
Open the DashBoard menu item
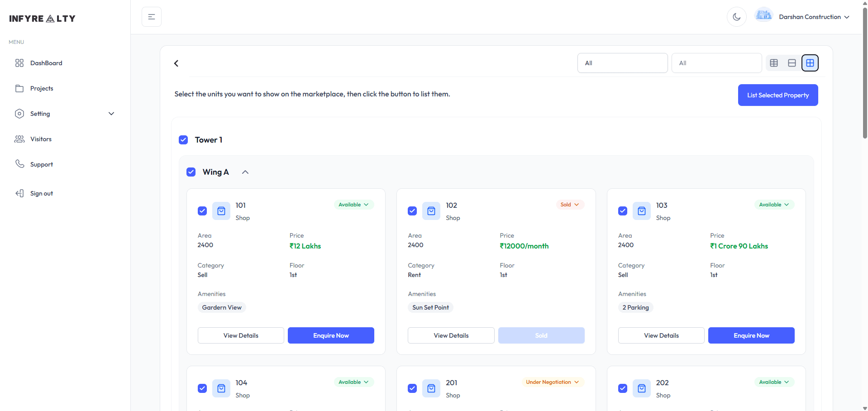click(65, 63)
